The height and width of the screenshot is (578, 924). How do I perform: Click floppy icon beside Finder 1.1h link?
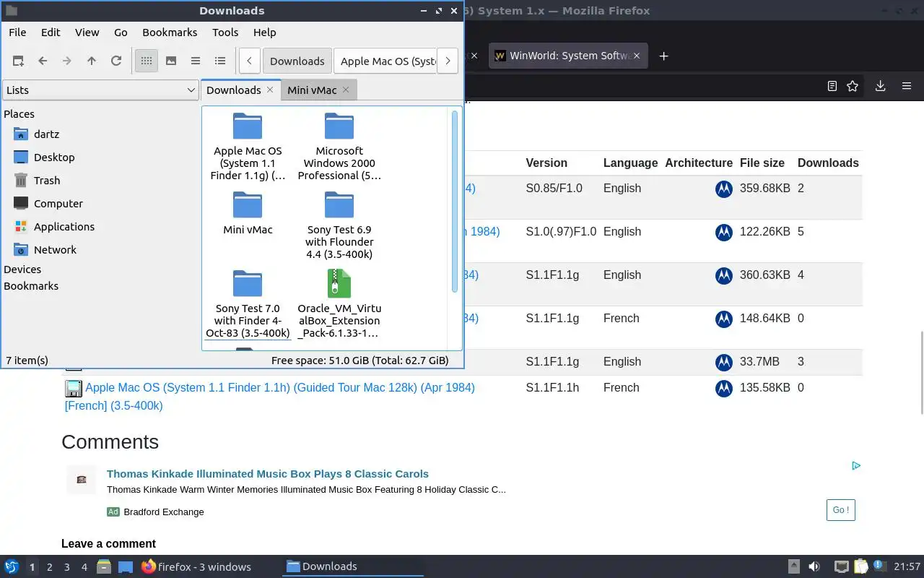pyautogui.click(x=74, y=388)
